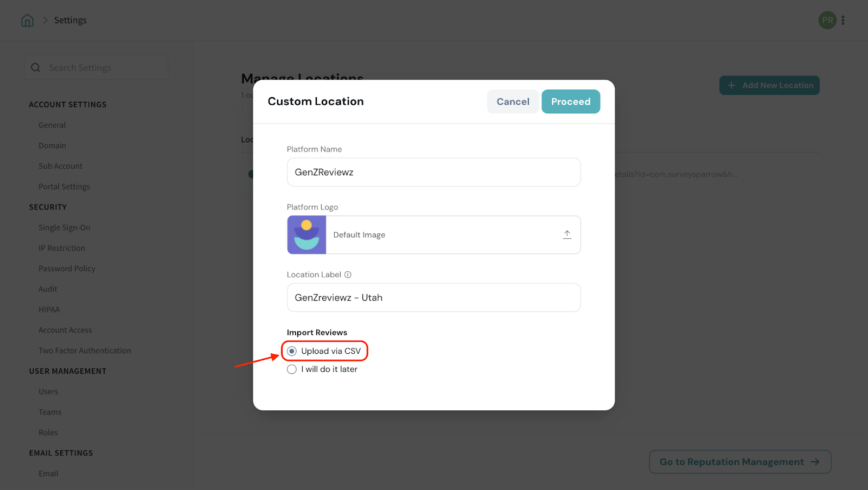Open the Go to Reputation Management link
Image resolution: width=868 pixels, height=490 pixels.
(x=739, y=462)
